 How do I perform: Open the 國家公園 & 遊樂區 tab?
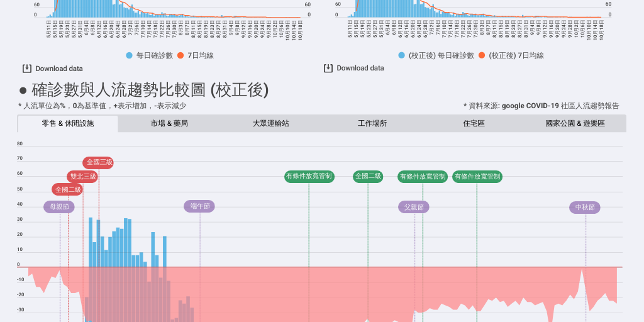[x=575, y=124]
